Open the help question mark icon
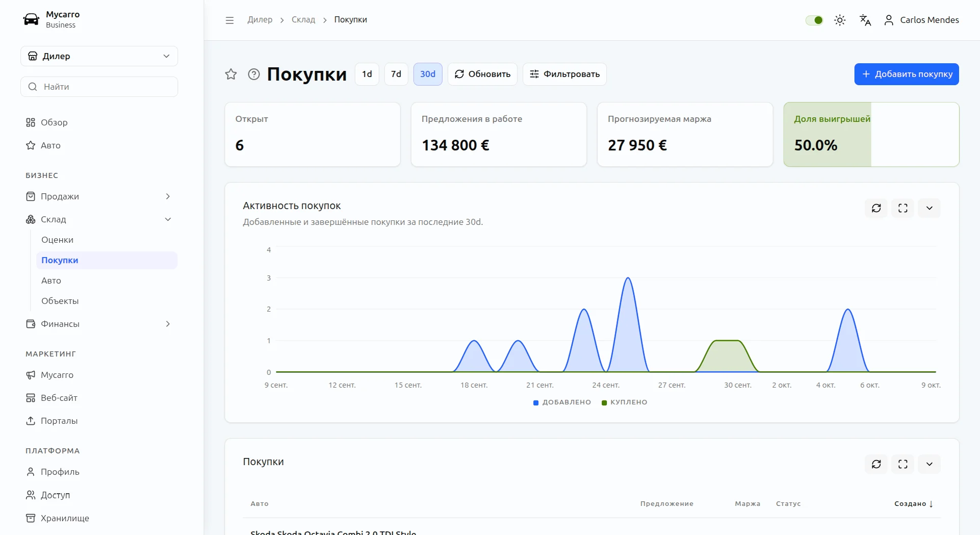980x535 pixels. click(254, 74)
